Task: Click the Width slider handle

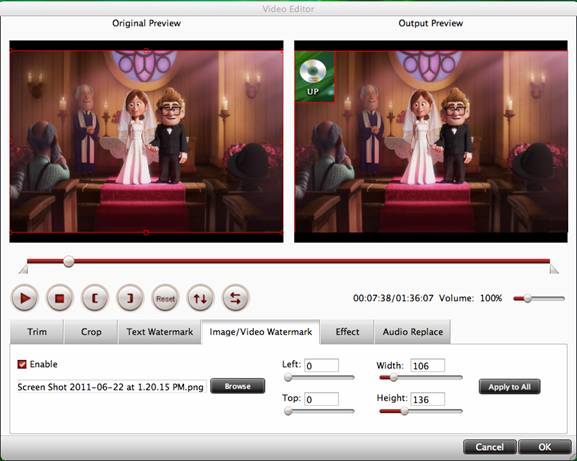Action: [x=394, y=377]
